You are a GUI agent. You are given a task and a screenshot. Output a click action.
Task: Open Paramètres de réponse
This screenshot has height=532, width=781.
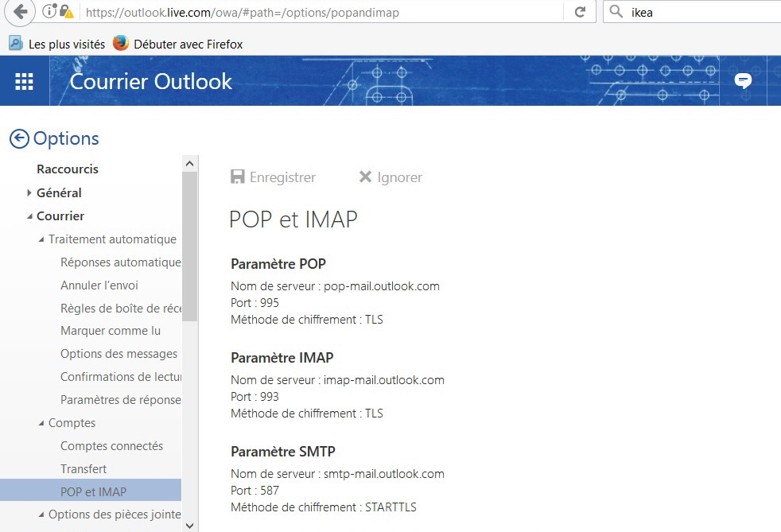click(121, 399)
